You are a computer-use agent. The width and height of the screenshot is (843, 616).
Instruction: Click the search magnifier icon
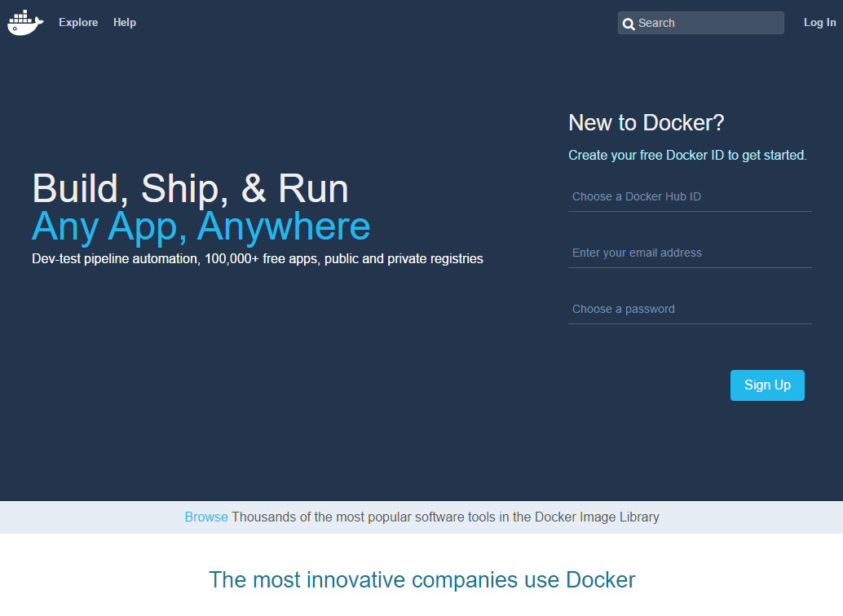[628, 24]
